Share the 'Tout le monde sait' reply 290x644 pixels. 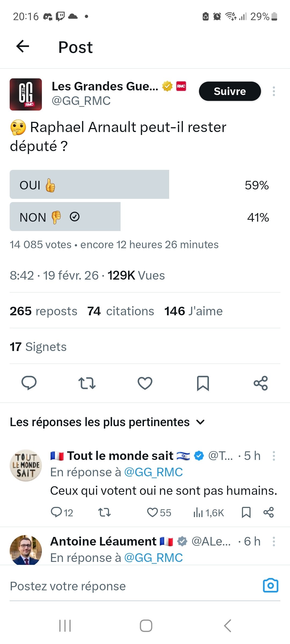coord(269,513)
